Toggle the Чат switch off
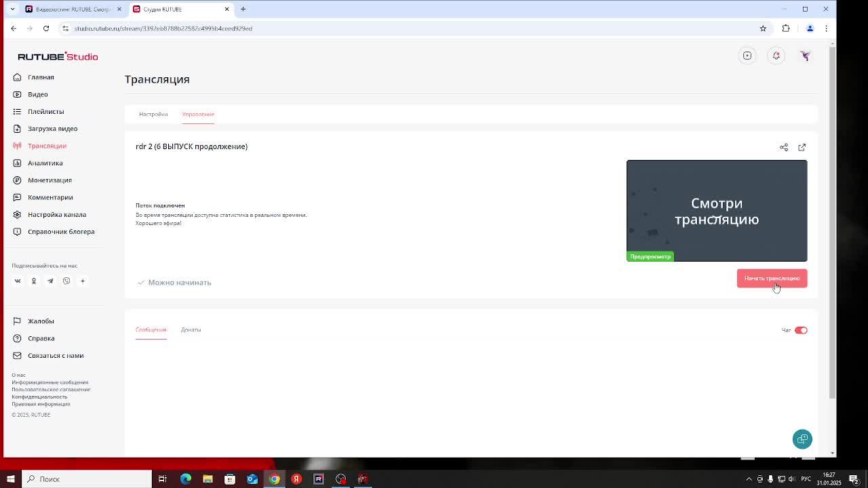The height and width of the screenshot is (488, 868). tap(801, 330)
